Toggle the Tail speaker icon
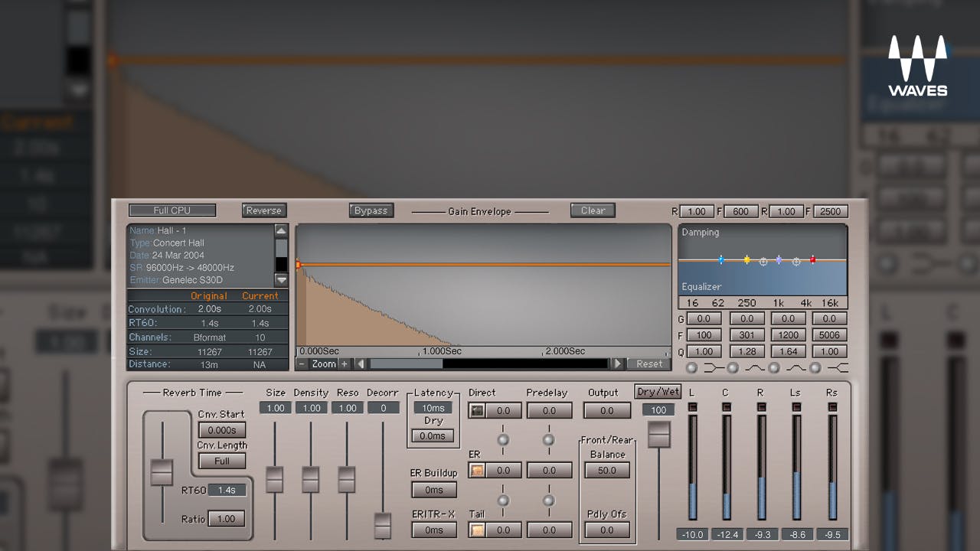The image size is (980, 551). click(477, 529)
